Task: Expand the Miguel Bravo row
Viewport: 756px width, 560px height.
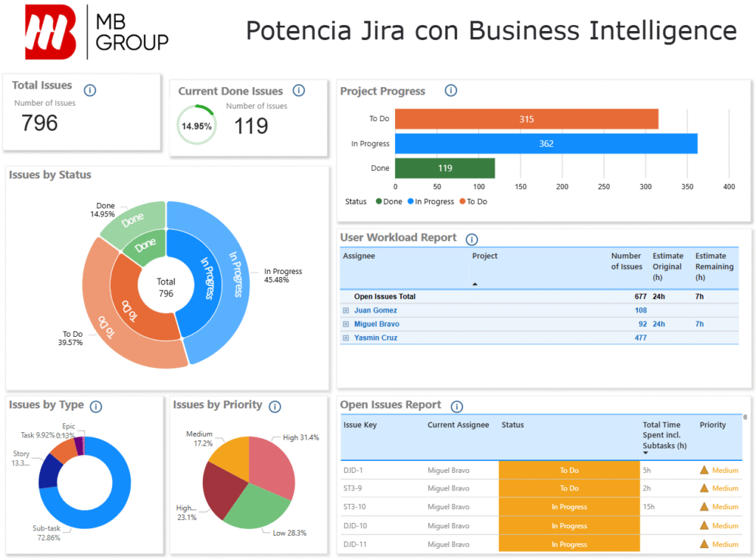Action: [x=345, y=324]
